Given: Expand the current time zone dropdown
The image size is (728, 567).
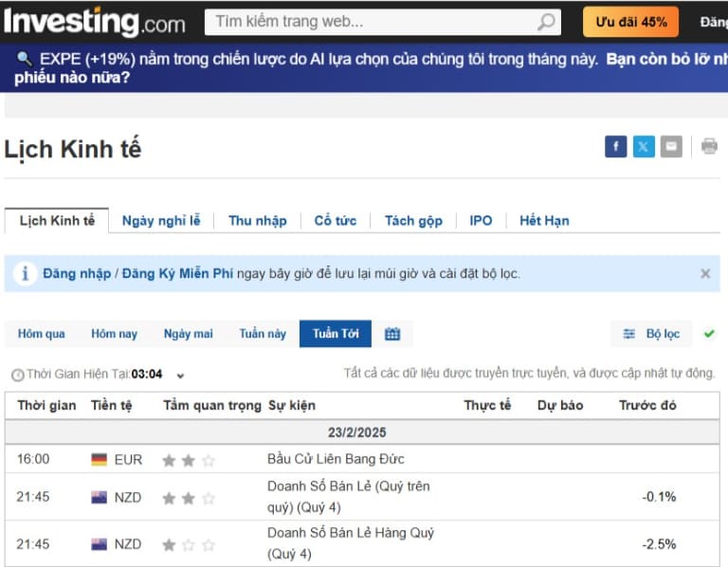Looking at the screenshot, I should click(180, 375).
